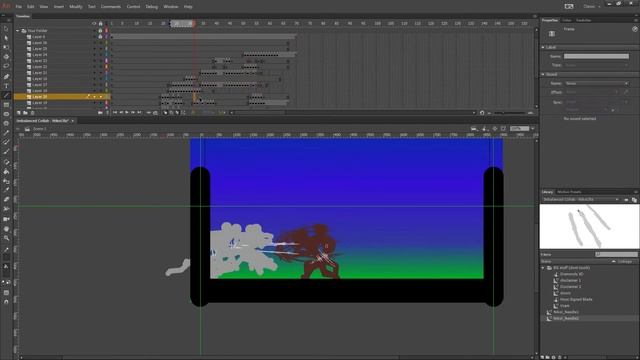Go to the first frame
The height and width of the screenshot is (360, 640).
115,113
